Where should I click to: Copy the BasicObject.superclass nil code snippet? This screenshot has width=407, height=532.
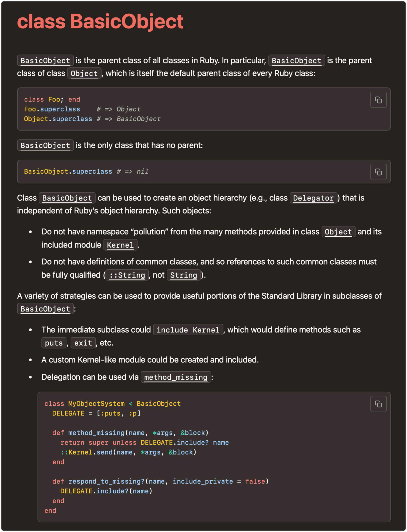click(378, 172)
